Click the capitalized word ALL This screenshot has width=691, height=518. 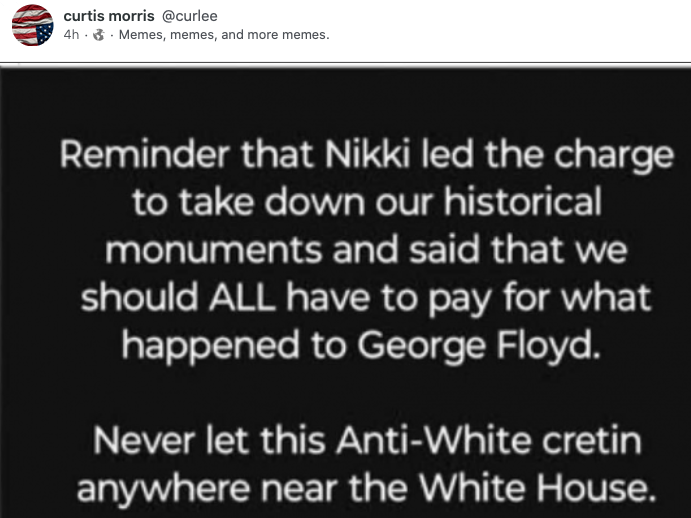tap(242, 297)
